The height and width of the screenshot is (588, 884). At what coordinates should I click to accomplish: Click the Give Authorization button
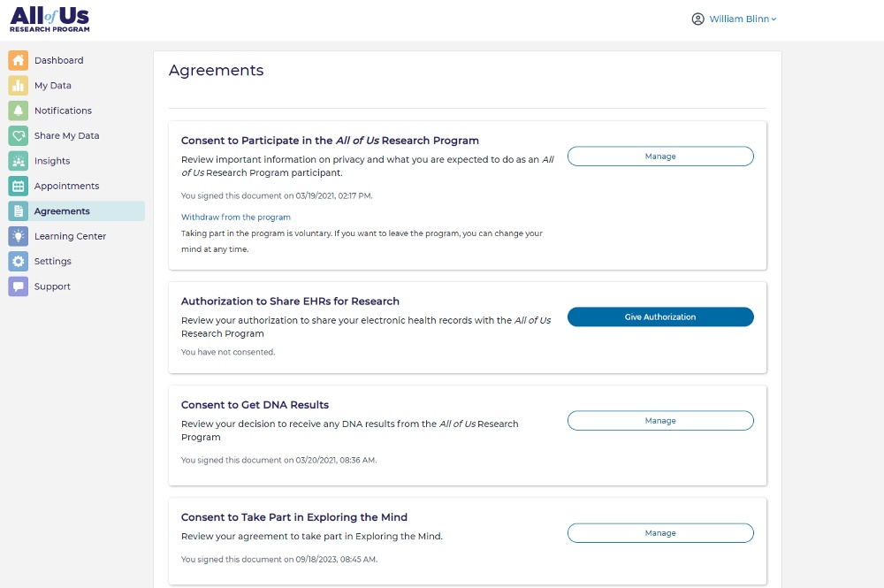(x=660, y=317)
